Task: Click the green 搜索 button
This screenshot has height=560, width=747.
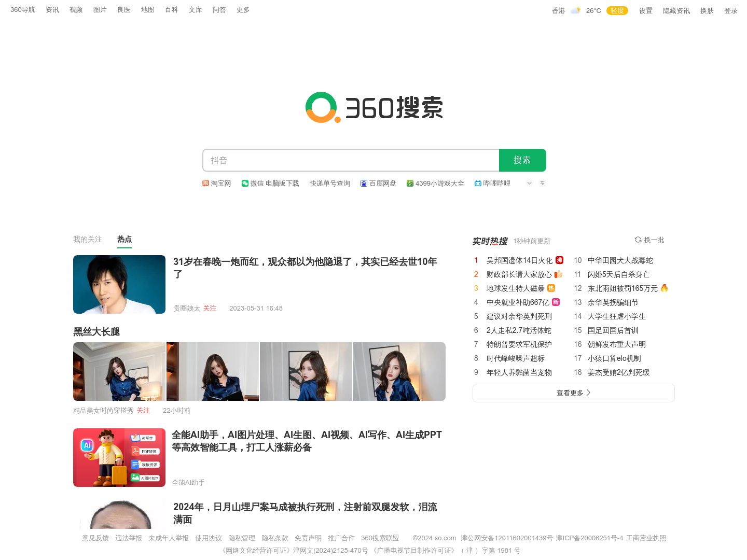Action: click(x=522, y=160)
